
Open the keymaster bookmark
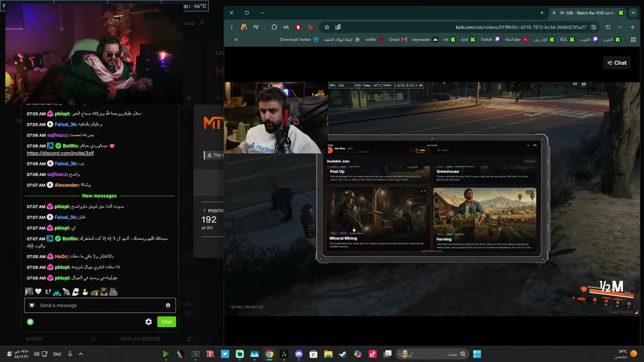[425, 39]
